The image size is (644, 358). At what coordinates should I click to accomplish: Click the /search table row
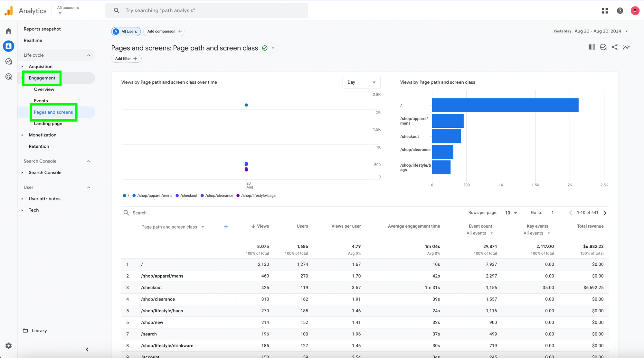[x=365, y=334]
